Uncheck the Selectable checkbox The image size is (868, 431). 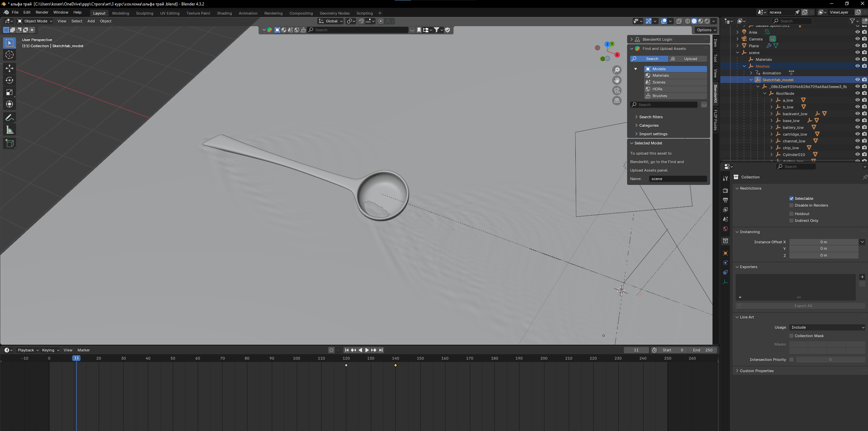point(791,199)
